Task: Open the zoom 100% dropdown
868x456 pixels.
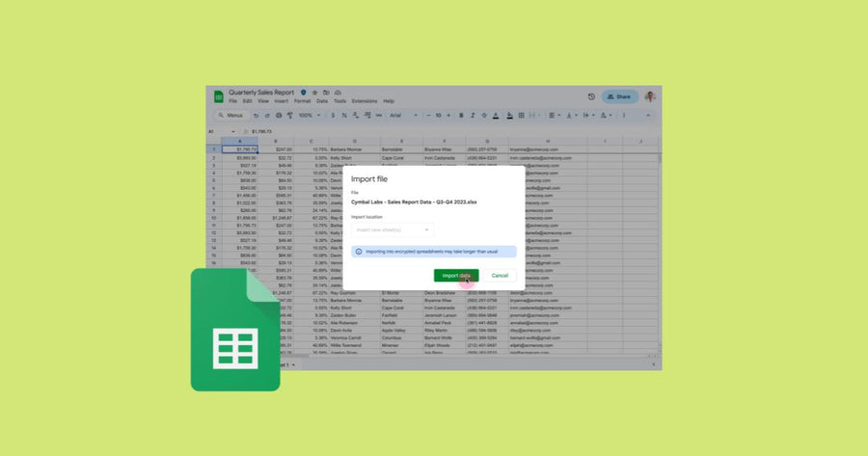Action: pos(310,116)
